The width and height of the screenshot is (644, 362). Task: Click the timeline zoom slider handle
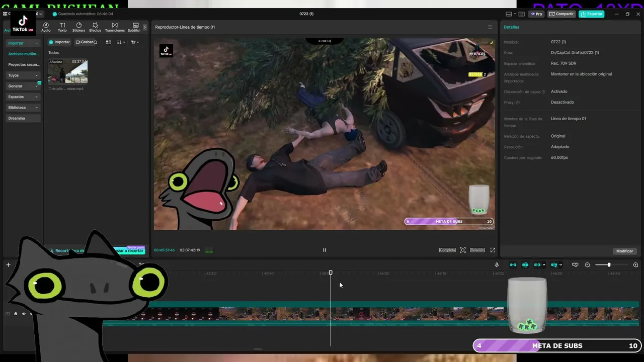point(609,265)
